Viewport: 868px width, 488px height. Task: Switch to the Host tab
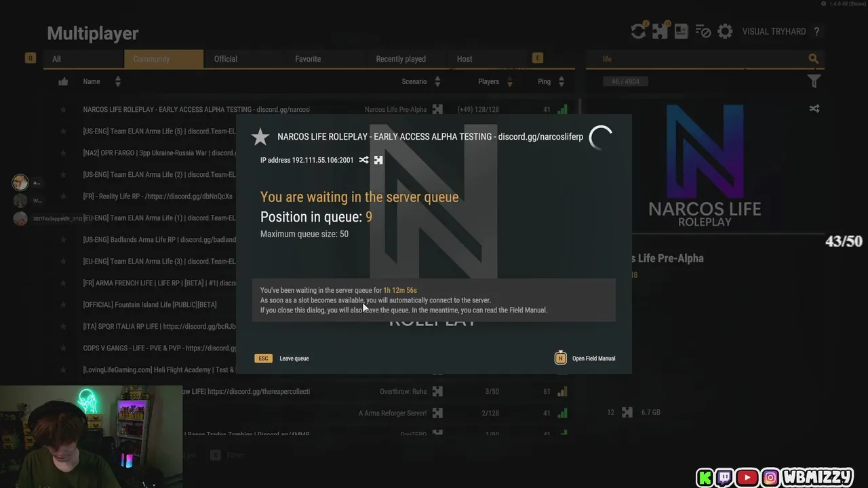point(486,59)
